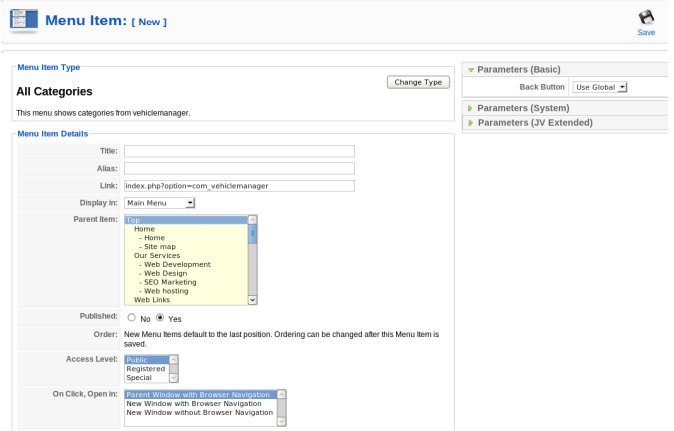Select New Window without Browser Navigation

point(201,413)
